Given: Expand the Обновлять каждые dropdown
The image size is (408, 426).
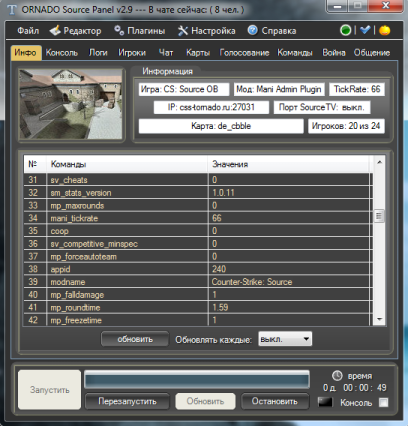Looking at the screenshot, I should coord(285,339).
